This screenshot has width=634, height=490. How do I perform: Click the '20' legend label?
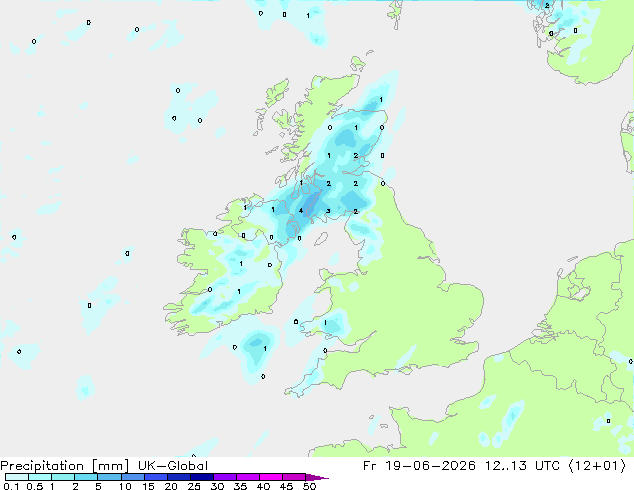coord(171,486)
